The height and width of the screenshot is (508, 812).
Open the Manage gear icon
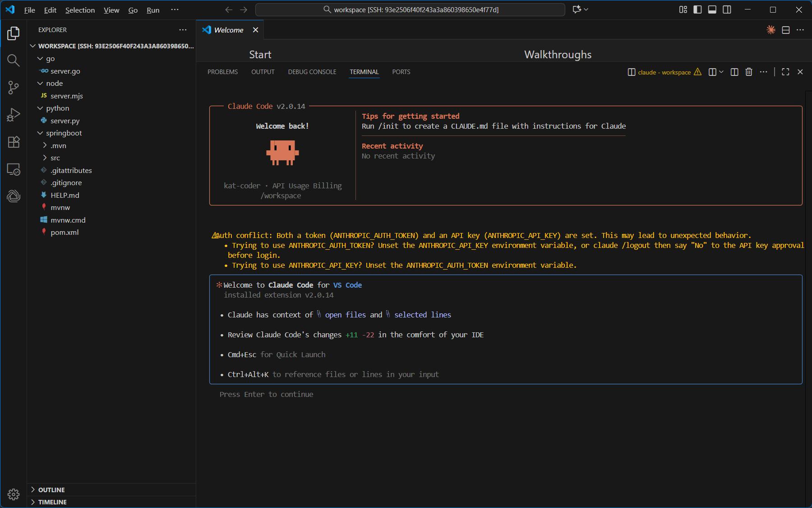click(14, 494)
